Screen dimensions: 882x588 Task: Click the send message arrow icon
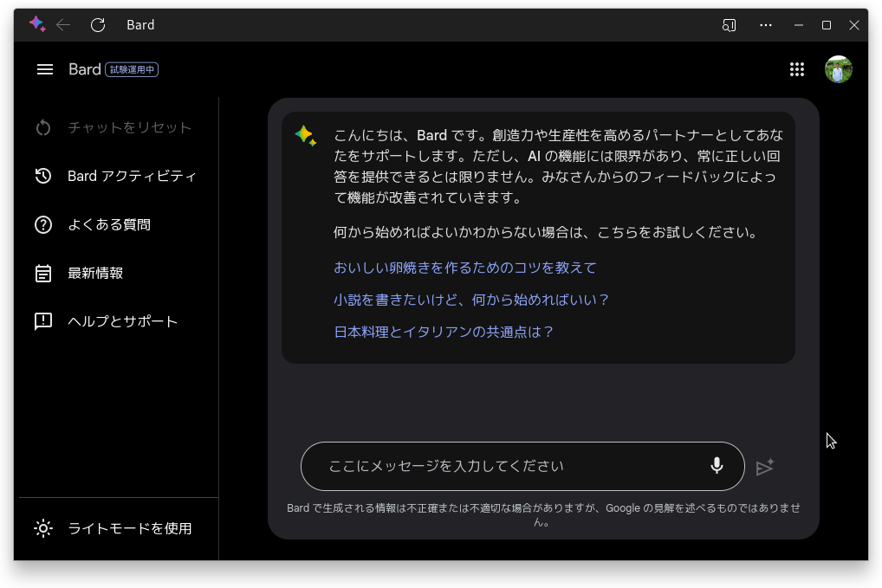click(765, 467)
